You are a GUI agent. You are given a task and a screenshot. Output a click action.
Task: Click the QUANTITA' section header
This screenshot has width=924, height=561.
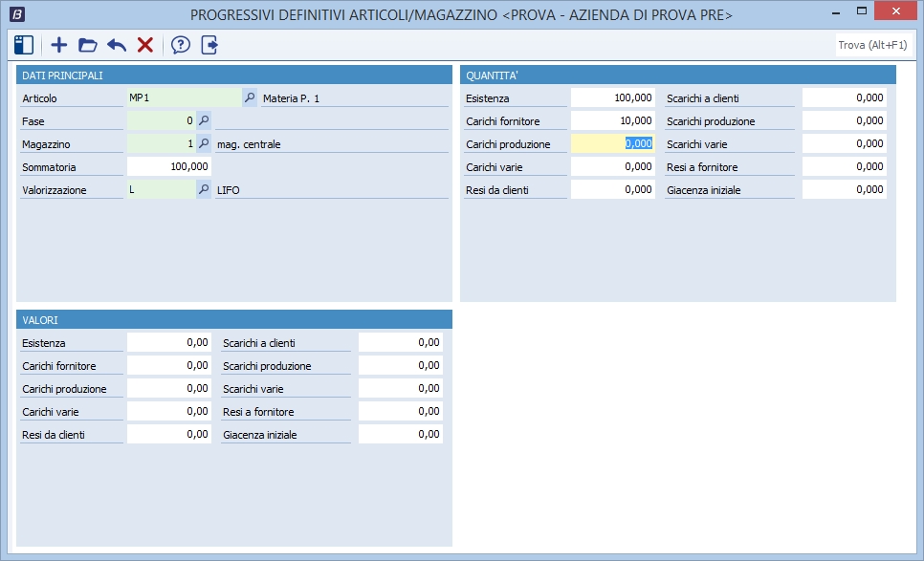pos(677,76)
